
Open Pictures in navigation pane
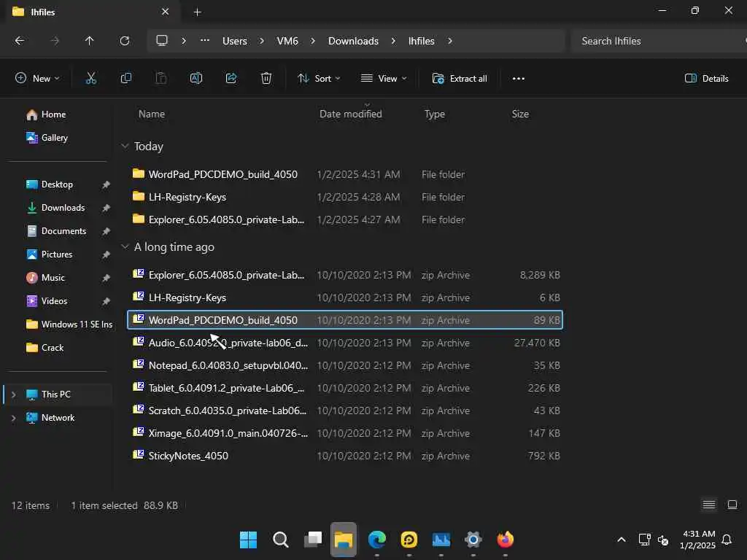pyautogui.click(x=49, y=254)
